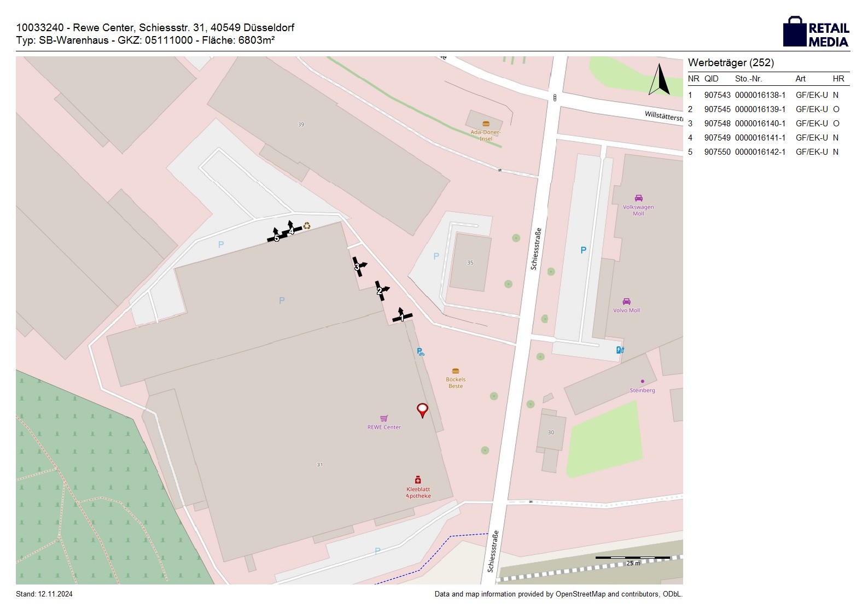Click the Bockels Beste burger icon
The height and width of the screenshot is (614, 868).
pyautogui.click(x=456, y=371)
